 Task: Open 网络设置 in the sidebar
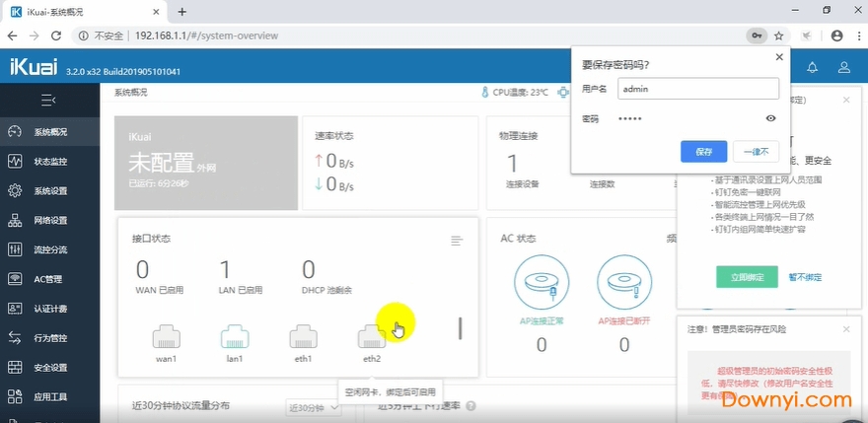pyautogui.click(x=50, y=220)
